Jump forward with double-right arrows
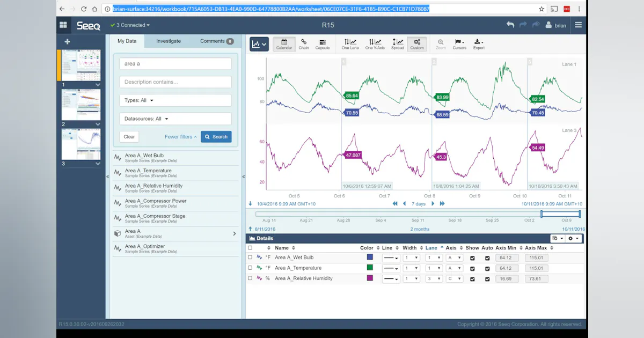This screenshot has height=338, width=644. (442, 204)
